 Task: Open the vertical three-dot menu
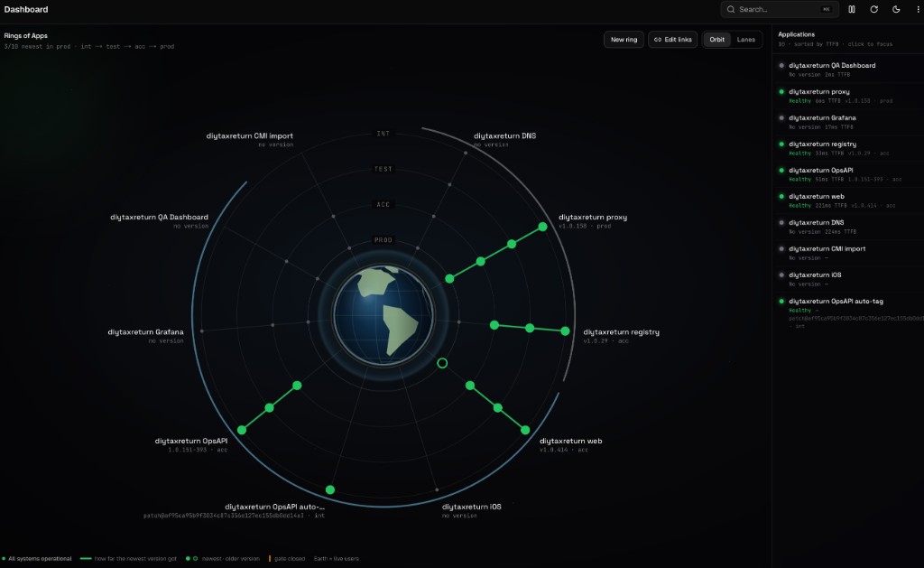click(918, 9)
